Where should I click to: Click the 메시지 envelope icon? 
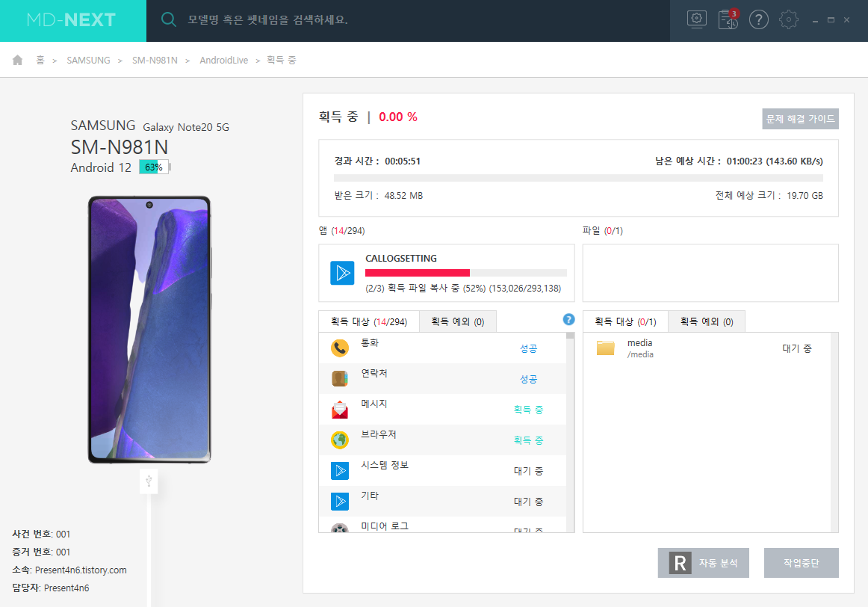coord(340,410)
